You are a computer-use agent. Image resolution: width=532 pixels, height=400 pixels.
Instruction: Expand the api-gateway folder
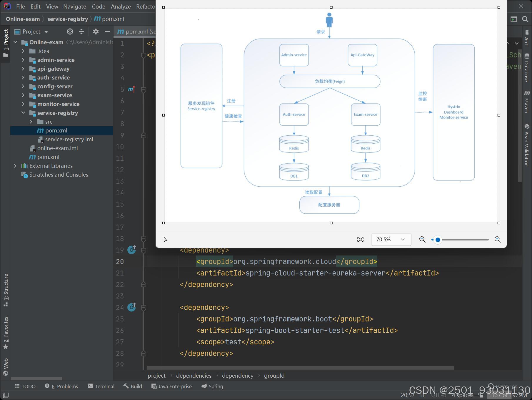tap(23, 69)
